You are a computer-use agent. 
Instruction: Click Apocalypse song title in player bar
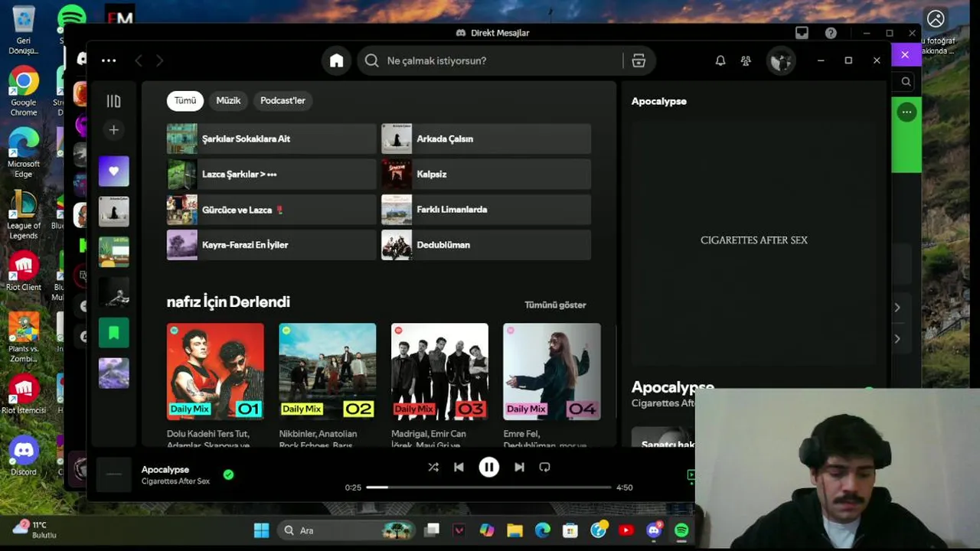[x=165, y=470]
